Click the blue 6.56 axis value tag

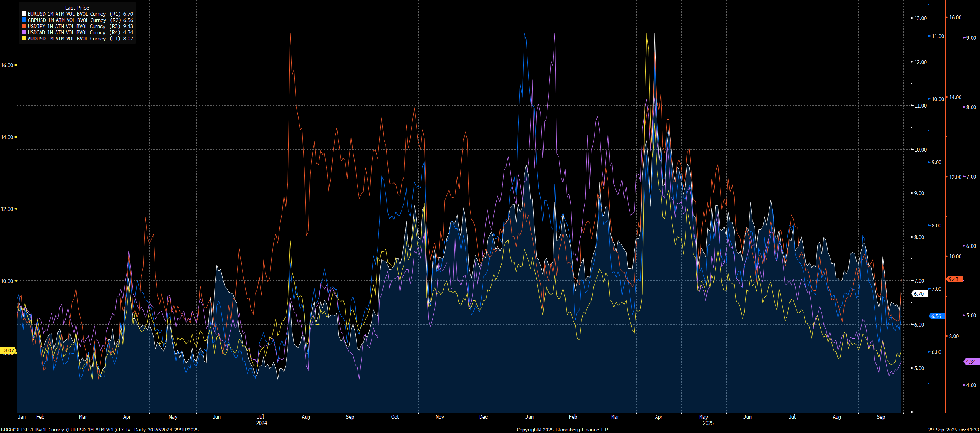pyautogui.click(x=936, y=316)
